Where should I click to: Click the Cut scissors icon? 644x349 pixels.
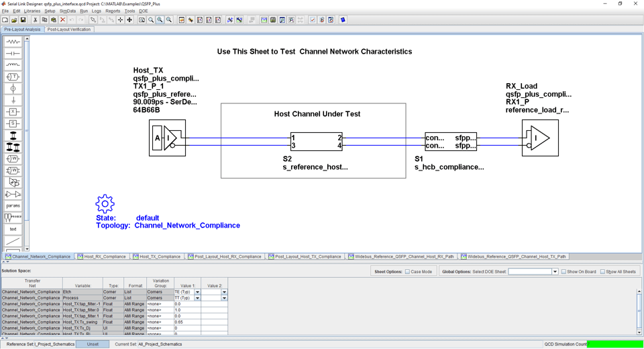(36, 19)
